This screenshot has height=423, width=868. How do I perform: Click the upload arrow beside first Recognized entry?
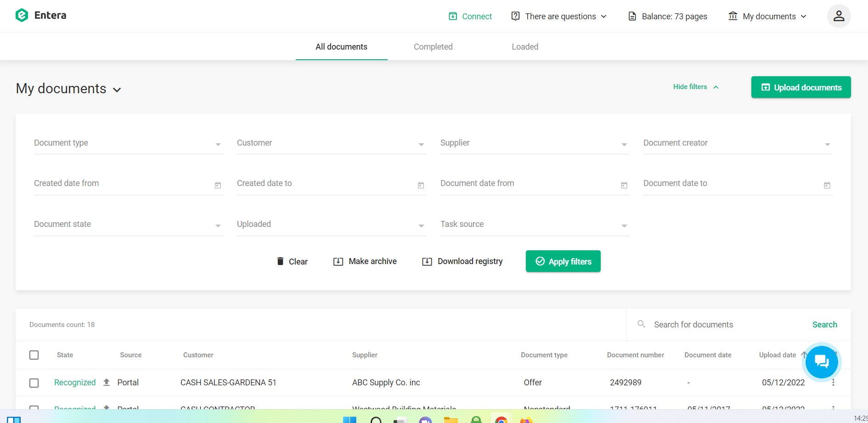[x=106, y=382]
